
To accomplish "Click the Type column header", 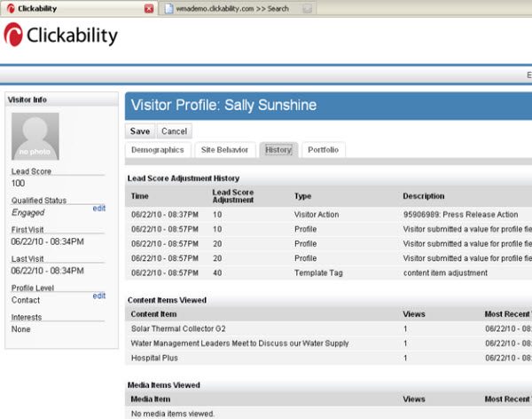I will pyautogui.click(x=303, y=196).
